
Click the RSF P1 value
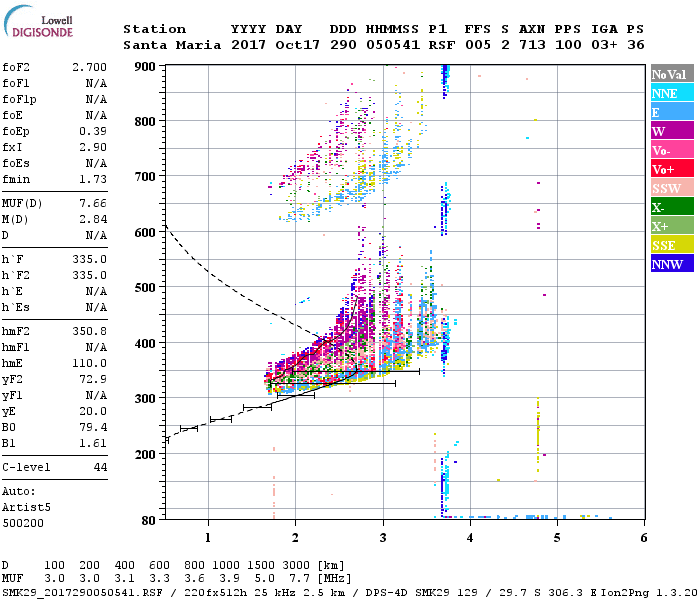(x=442, y=45)
